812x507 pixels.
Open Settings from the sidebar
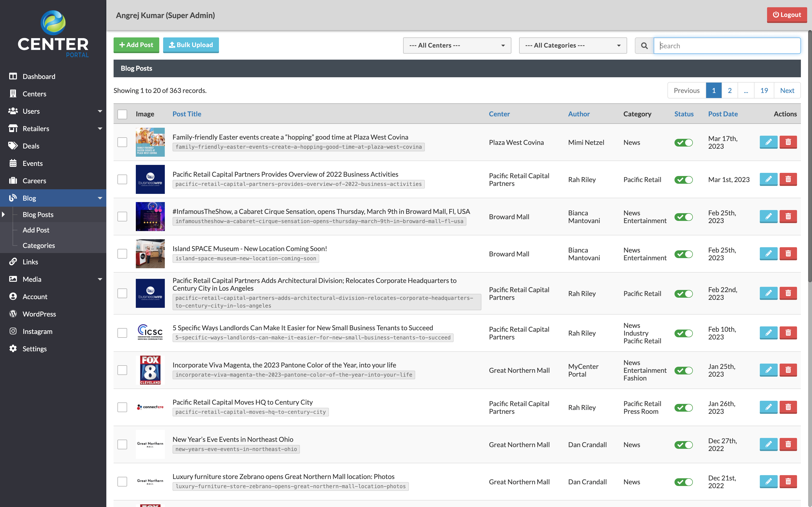(x=35, y=349)
